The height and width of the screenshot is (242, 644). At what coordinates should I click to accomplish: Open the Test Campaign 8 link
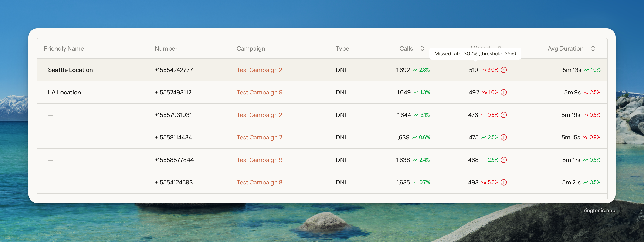pos(259,182)
